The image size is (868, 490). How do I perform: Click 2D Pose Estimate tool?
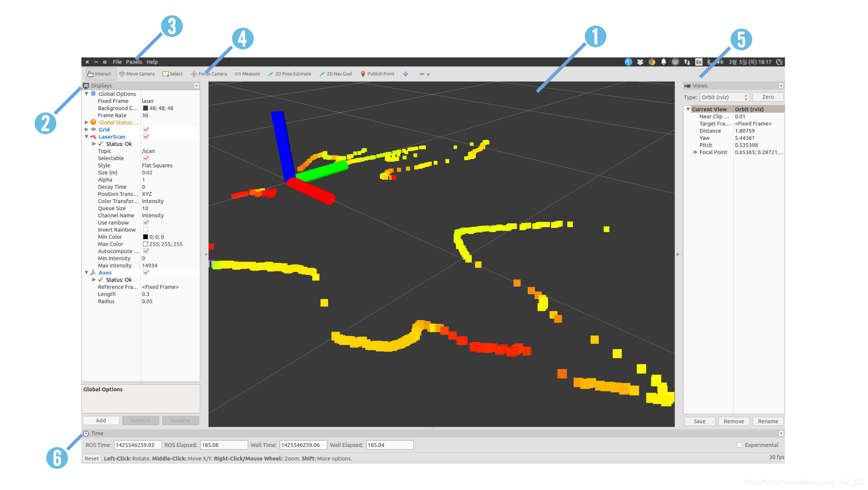(x=289, y=74)
